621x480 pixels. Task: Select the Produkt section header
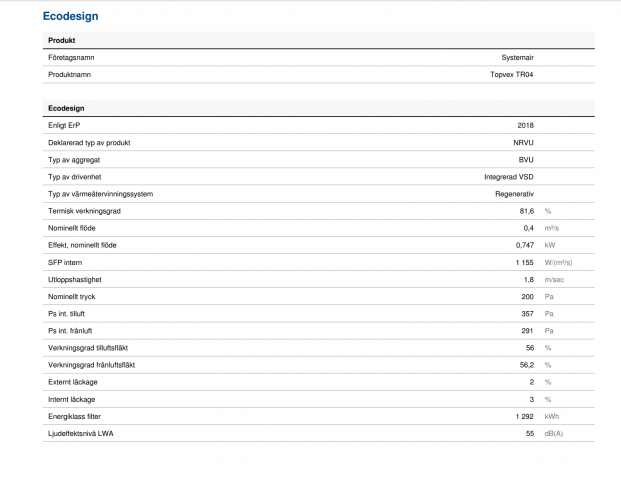pyautogui.click(x=62, y=40)
